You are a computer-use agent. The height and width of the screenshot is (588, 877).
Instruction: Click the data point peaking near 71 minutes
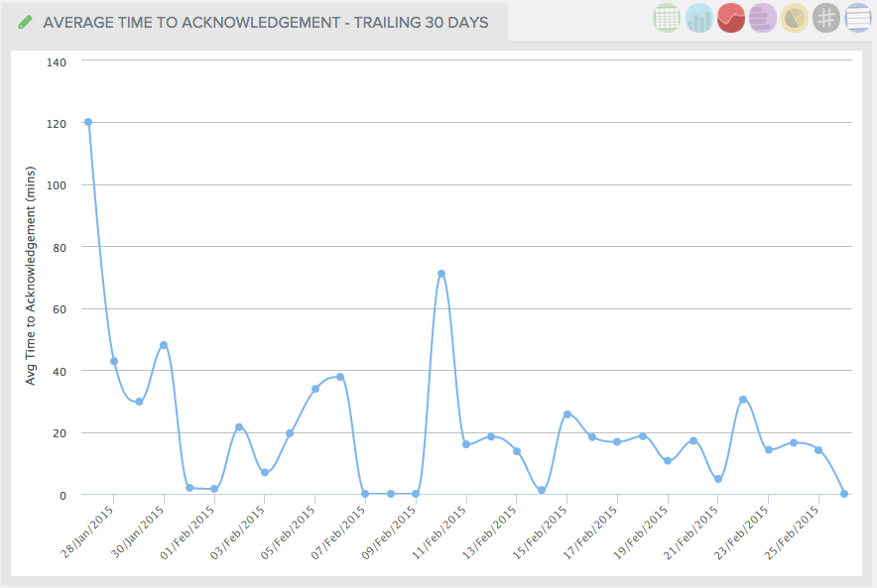441,274
